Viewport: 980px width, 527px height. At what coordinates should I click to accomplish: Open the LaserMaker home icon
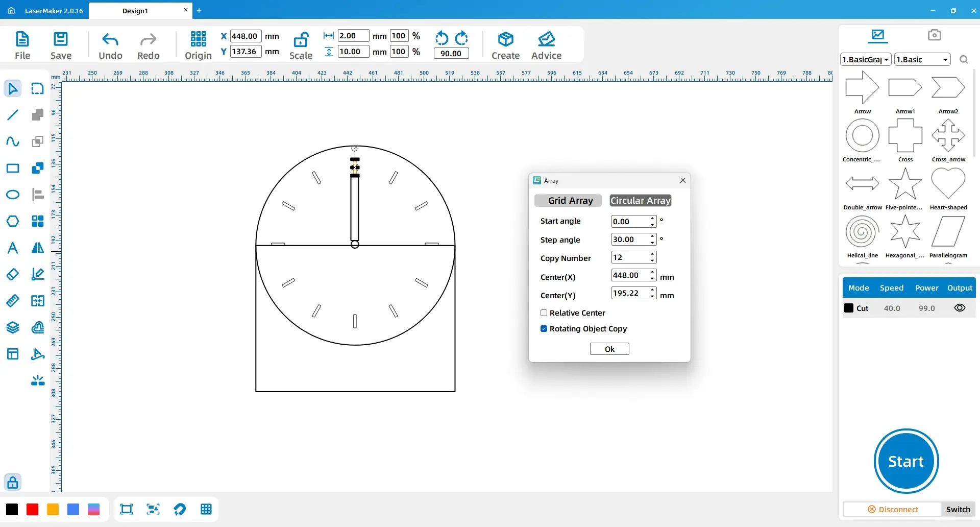[11, 10]
